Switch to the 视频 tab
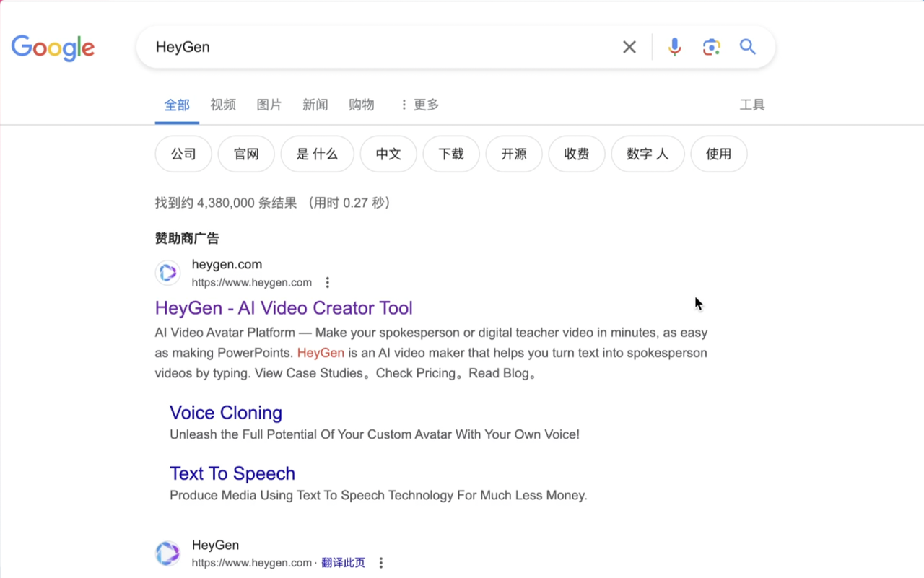This screenshot has height=578, width=924. tap(223, 105)
